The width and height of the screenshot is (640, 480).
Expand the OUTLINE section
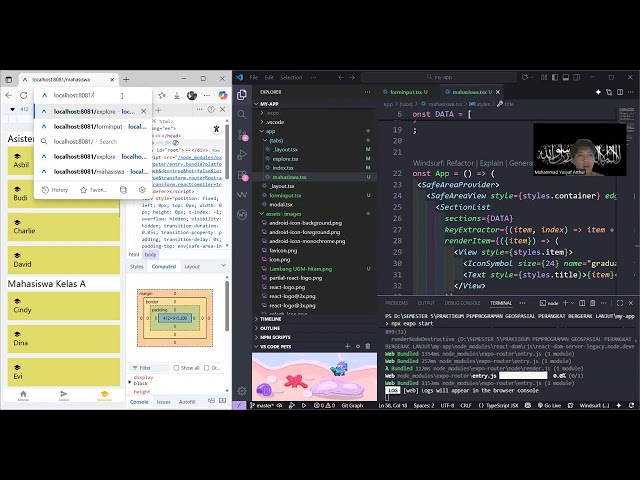(314, 328)
